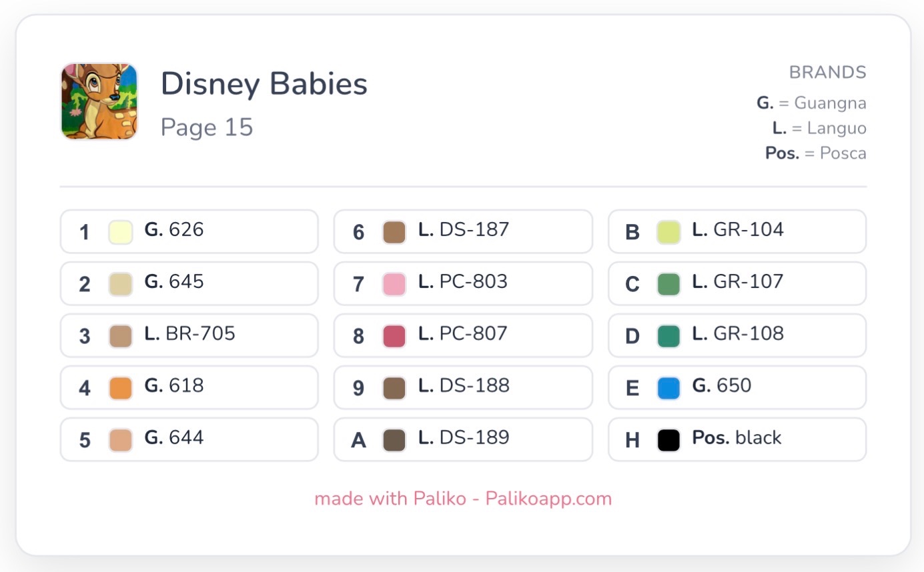Select the orange G. 618 swatch
Viewport: 924px width, 572px height.
pyautogui.click(x=121, y=388)
